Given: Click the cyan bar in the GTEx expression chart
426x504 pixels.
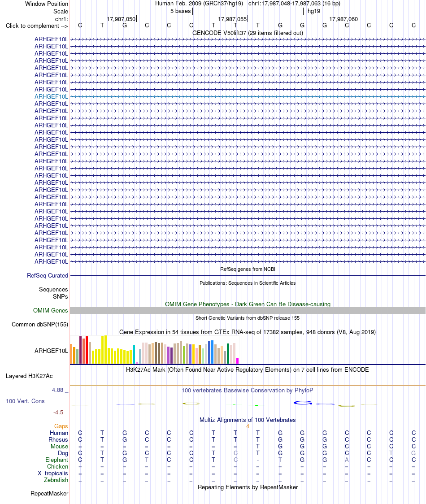Looking at the screenshot, I should click(134, 354).
